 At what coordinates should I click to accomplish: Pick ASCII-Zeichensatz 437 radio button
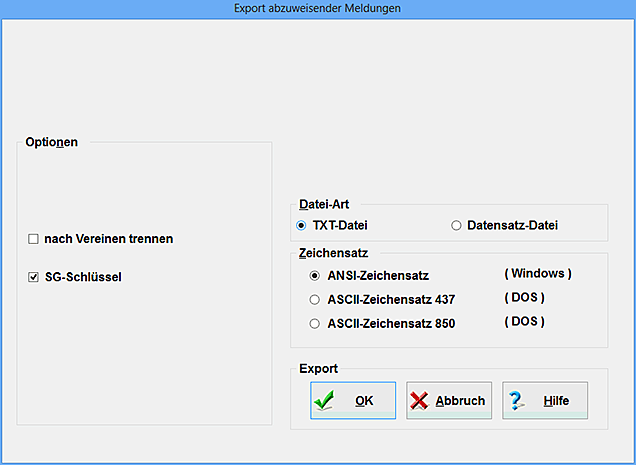pyautogui.click(x=315, y=299)
